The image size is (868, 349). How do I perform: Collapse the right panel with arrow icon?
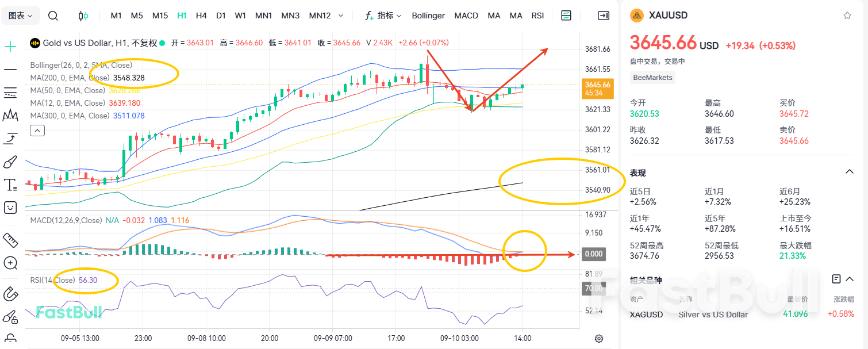tap(603, 16)
